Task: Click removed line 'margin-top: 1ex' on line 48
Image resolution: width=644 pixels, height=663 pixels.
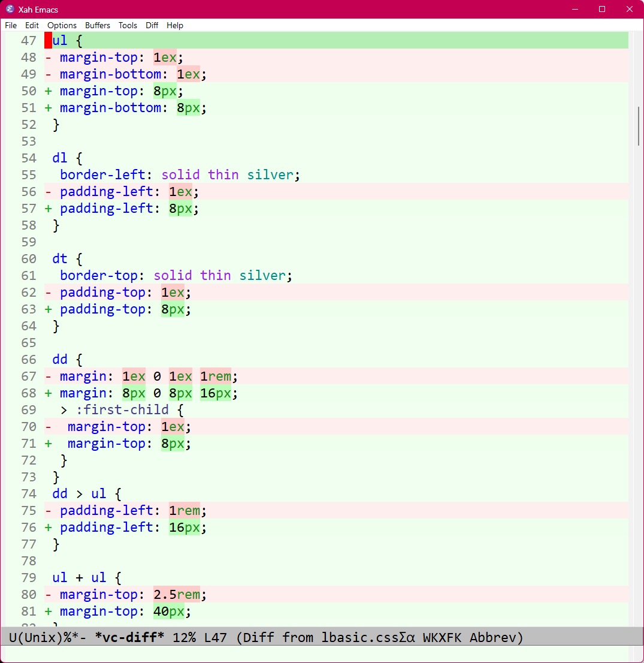Action: [121, 57]
